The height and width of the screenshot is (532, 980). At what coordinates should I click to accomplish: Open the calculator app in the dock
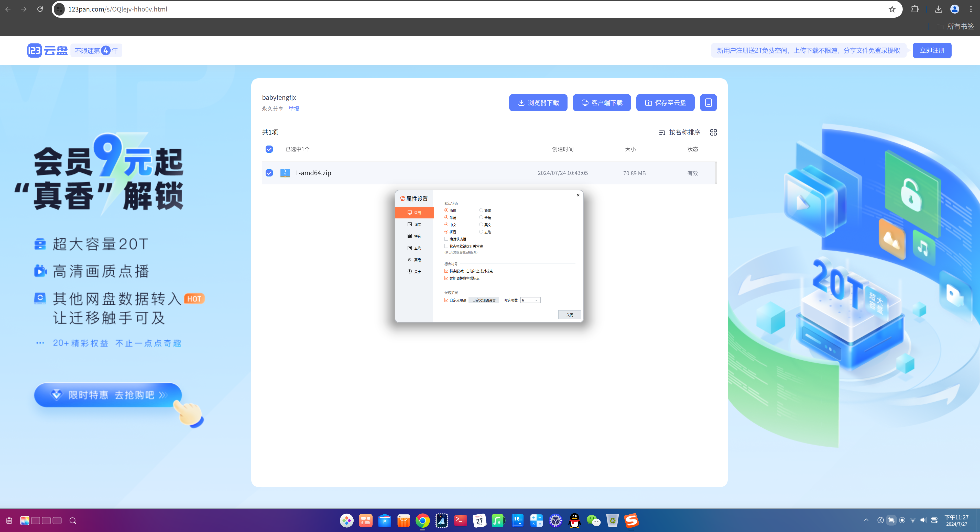(536, 520)
